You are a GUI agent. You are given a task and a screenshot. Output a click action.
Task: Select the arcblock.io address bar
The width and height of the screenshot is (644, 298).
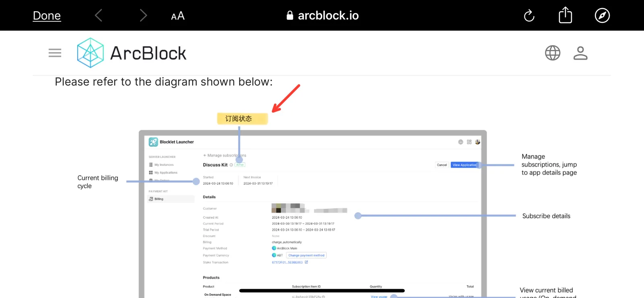click(x=322, y=16)
